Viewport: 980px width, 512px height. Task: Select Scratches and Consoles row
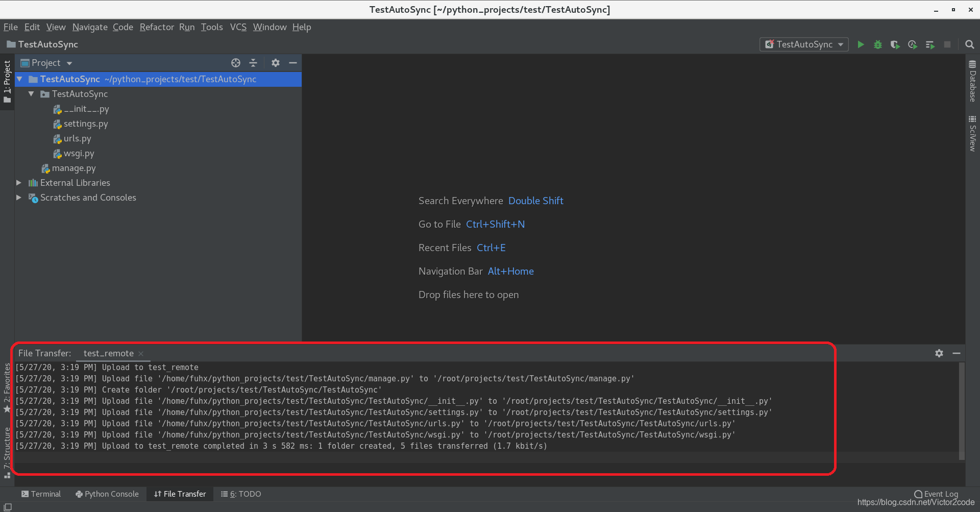click(158, 198)
